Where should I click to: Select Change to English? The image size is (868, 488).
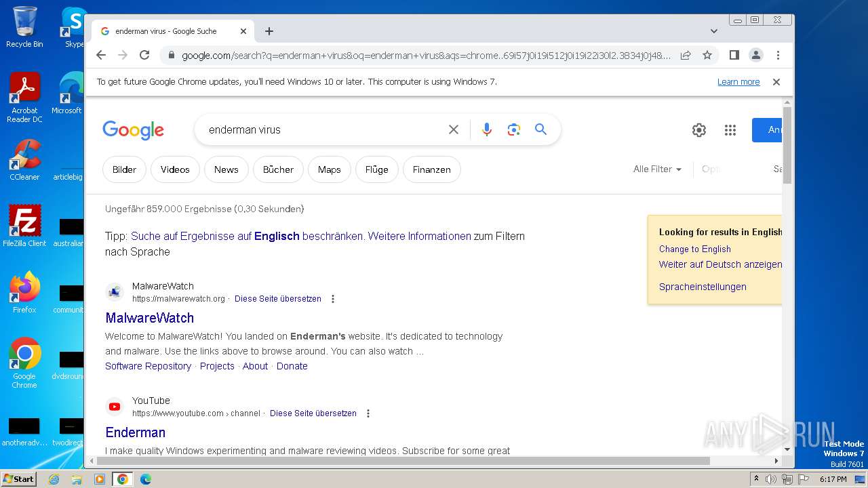click(695, 249)
